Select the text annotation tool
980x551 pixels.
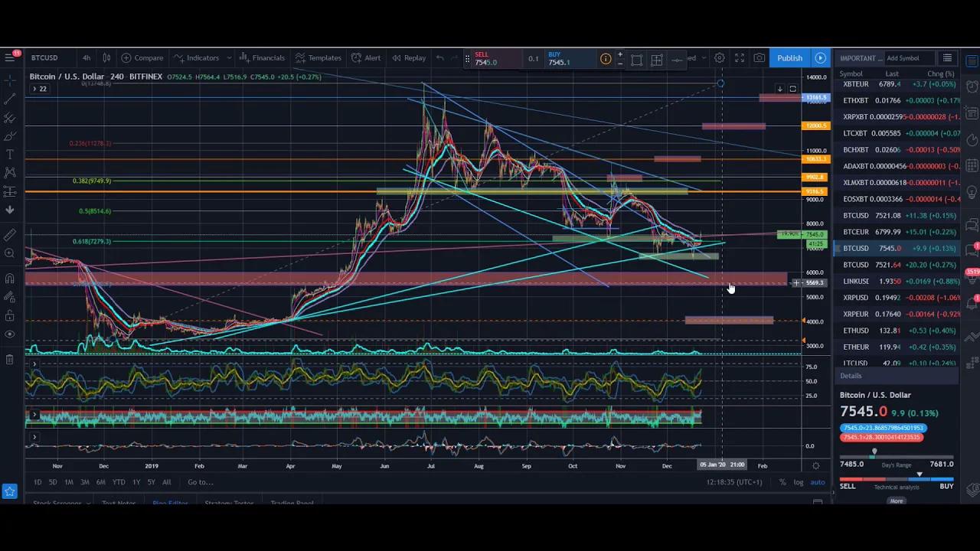pos(10,155)
